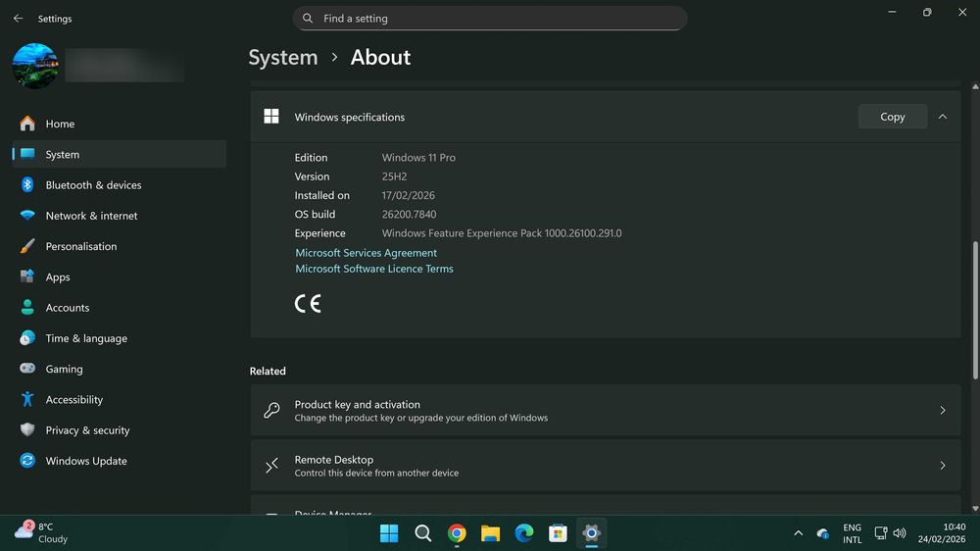Launch Microsoft Edge from taskbar
Viewport: 980px width, 551px height.
[524, 533]
